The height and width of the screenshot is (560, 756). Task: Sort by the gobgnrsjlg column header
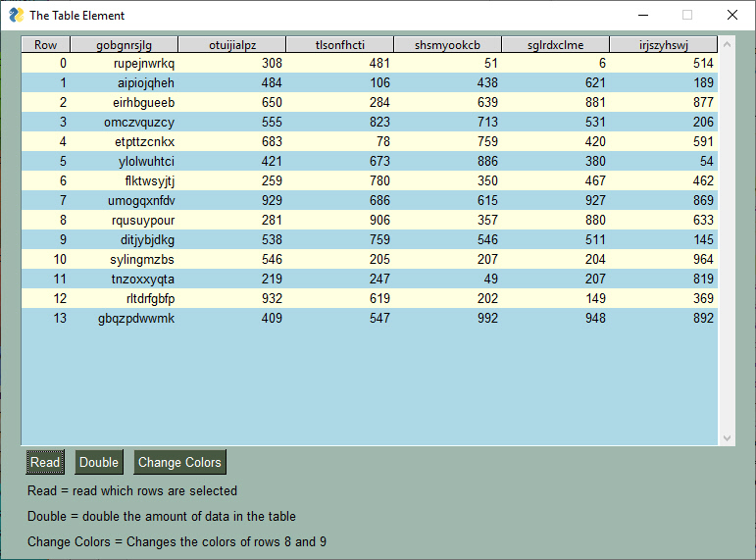pyautogui.click(x=125, y=44)
